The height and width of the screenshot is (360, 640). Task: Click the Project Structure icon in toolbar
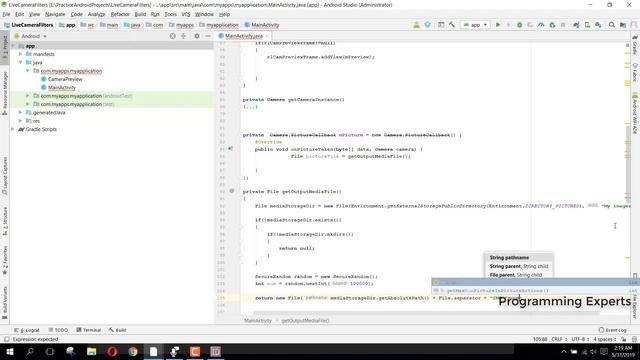(623, 25)
